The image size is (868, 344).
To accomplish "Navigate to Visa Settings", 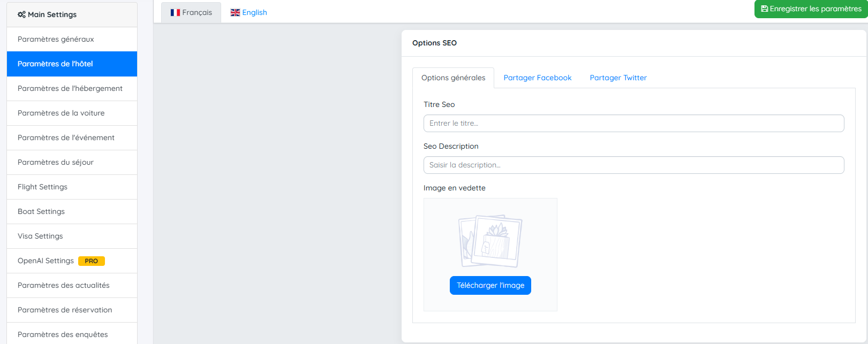I will [40, 236].
